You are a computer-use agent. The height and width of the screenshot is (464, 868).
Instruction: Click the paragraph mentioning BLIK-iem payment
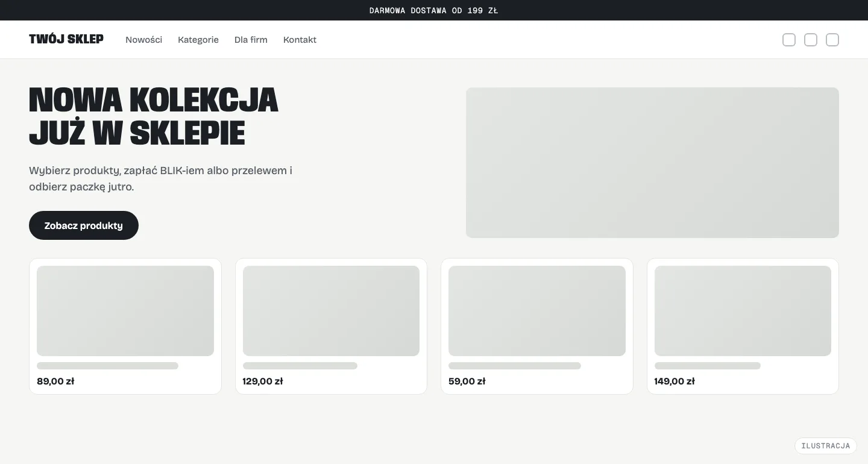click(x=161, y=178)
